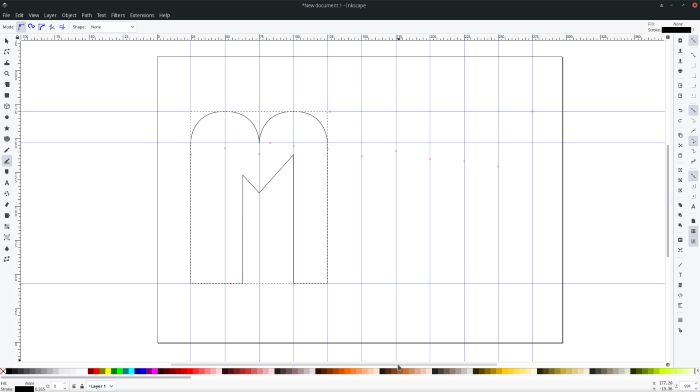
Task: Click the Print document icon
Action: pyautogui.click(x=680, y=71)
